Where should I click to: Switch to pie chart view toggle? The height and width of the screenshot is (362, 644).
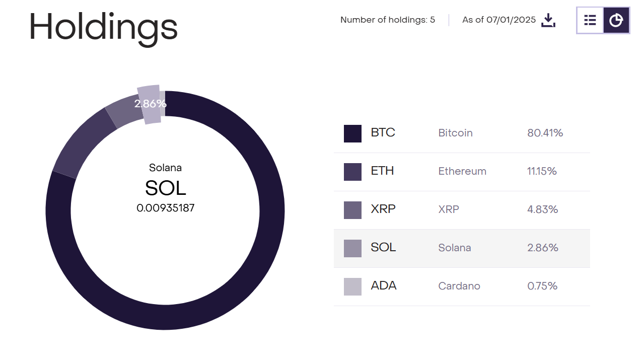616,20
